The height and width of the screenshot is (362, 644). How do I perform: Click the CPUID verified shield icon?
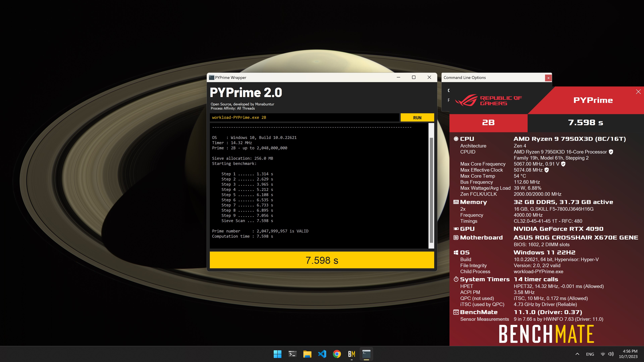click(611, 152)
